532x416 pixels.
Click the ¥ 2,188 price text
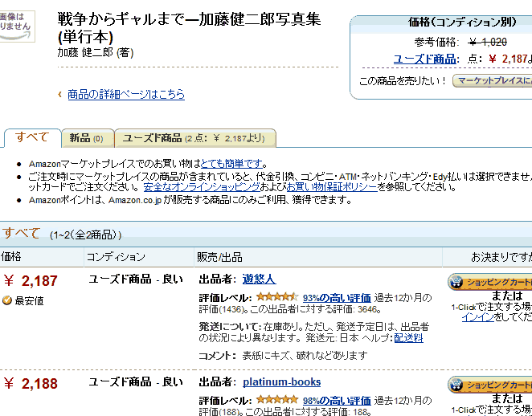click(x=31, y=384)
